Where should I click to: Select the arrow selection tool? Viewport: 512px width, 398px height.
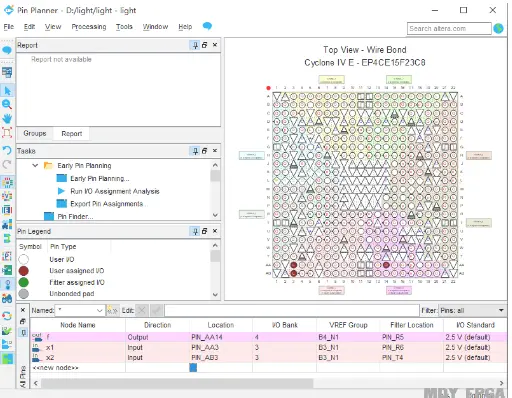7,91
